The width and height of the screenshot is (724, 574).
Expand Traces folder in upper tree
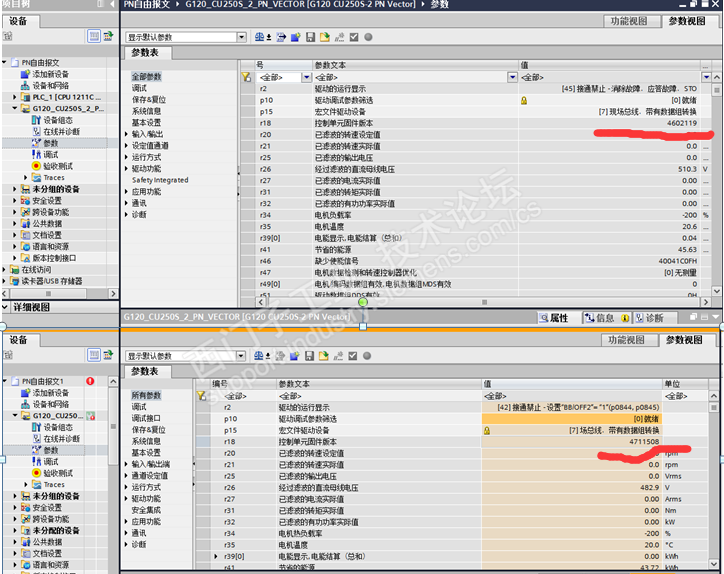click(25, 178)
